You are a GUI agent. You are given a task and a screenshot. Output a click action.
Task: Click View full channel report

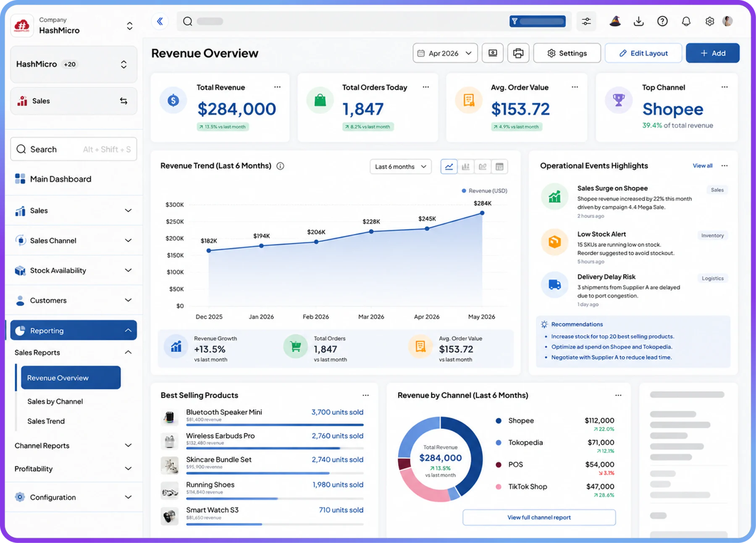click(539, 517)
